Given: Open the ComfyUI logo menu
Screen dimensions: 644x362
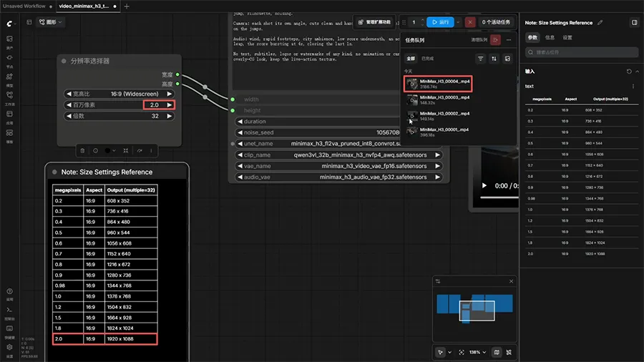Looking at the screenshot, I should 9,24.
